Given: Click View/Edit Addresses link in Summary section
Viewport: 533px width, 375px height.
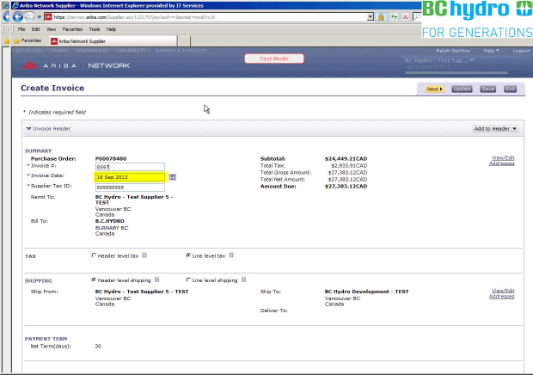Looking at the screenshot, I should (502, 160).
